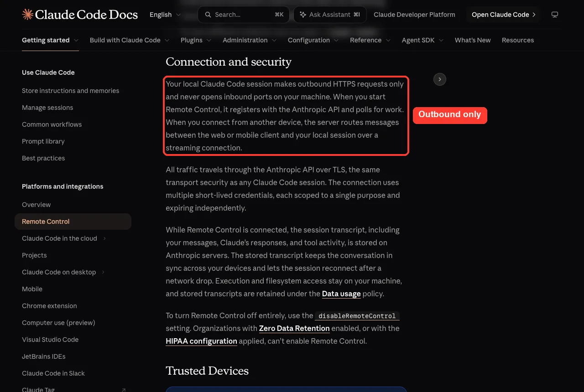Viewport: 584px width, 392px height.
Task: Open JetBrains IDEs sidebar page
Action: click(44, 356)
